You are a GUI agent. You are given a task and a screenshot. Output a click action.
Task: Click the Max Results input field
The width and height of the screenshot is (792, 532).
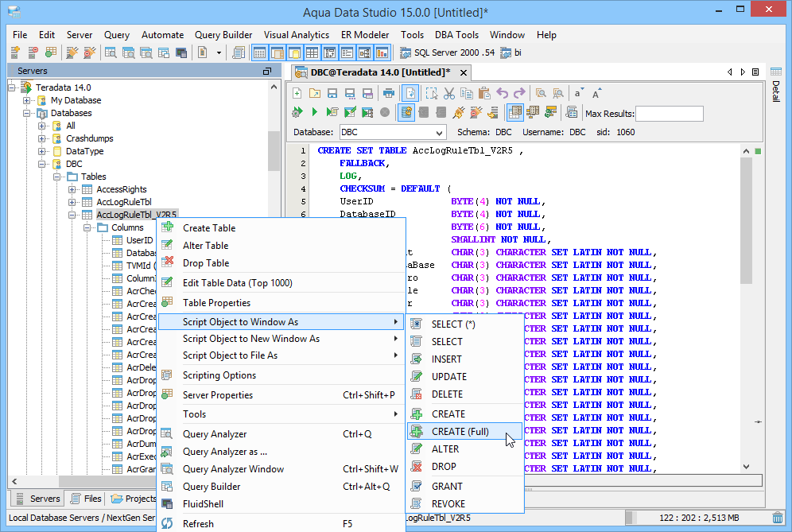coord(670,114)
